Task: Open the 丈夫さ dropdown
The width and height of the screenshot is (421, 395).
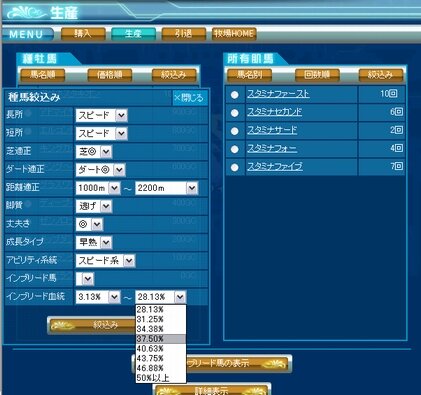Action: click(x=89, y=224)
